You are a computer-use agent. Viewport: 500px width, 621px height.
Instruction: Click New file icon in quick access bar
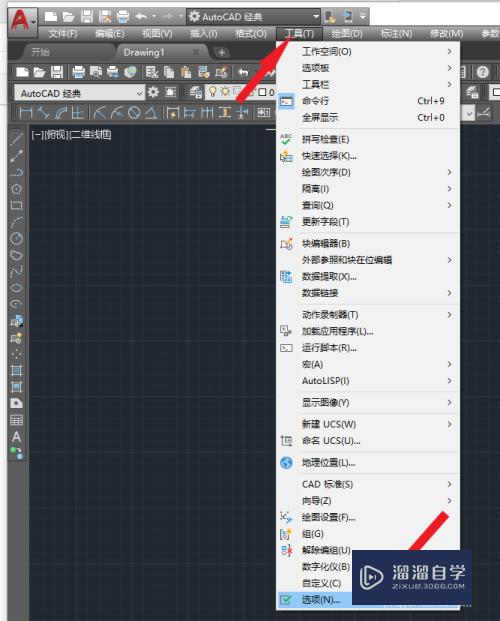click(51, 17)
